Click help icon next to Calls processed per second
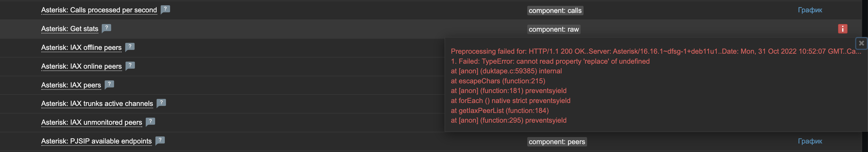This screenshot has height=152, width=868. point(165,9)
